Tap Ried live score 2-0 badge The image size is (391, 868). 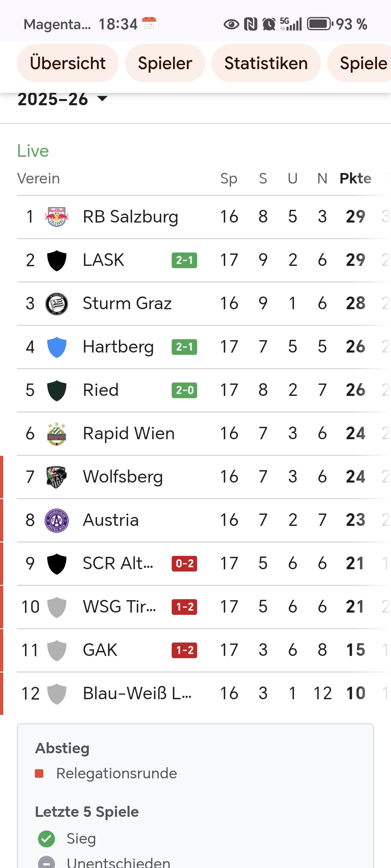(184, 390)
